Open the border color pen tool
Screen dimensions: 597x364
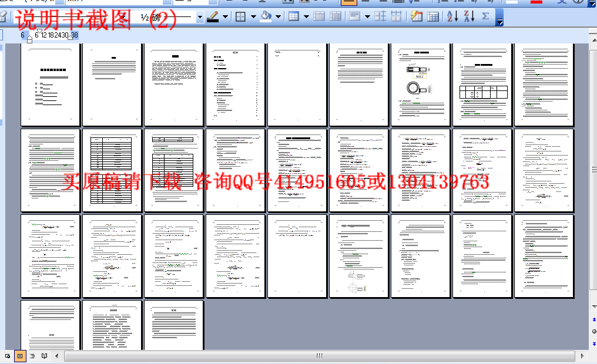click(213, 17)
